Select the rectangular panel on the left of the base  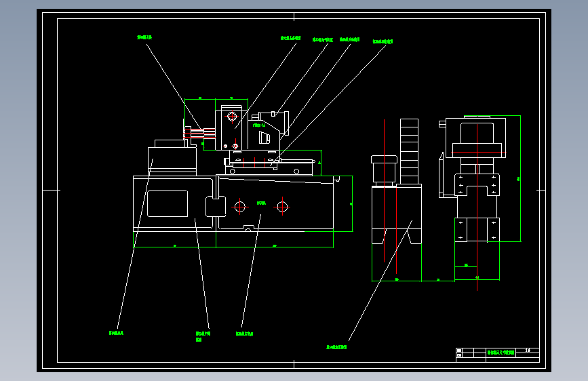point(168,203)
